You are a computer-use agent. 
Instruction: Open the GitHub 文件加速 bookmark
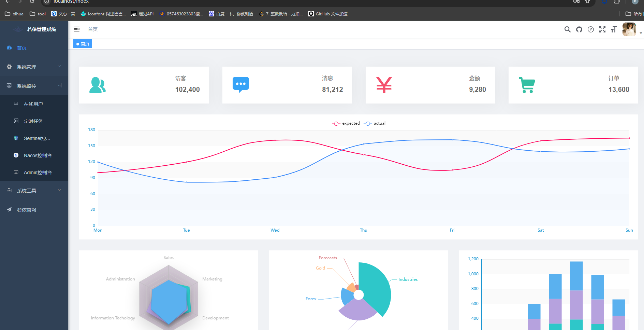click(x=328, y=14)
